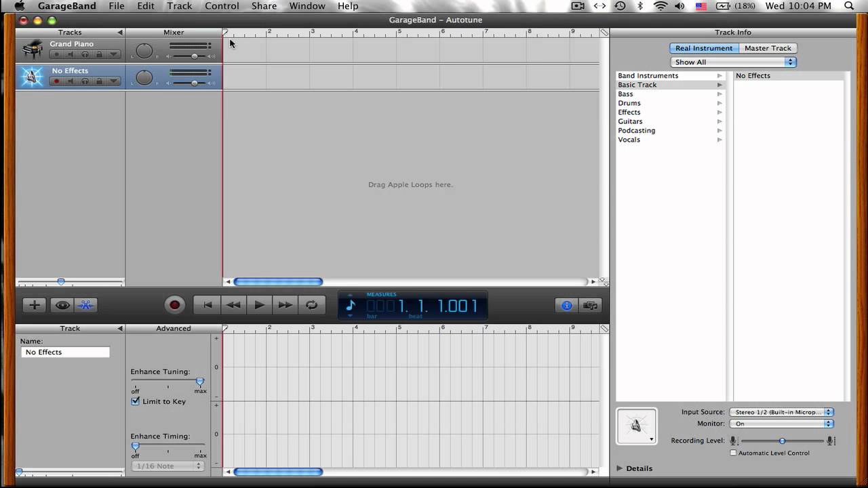Image resolution: width=868 pixels, height=488 pixels.
Task: Open the Monitor dropdown
Action: click(781, 424)
